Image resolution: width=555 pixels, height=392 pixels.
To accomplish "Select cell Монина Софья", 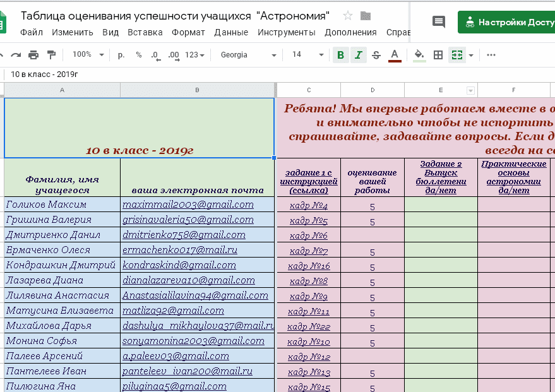I will pyautogui.click(x=62, y=341).
